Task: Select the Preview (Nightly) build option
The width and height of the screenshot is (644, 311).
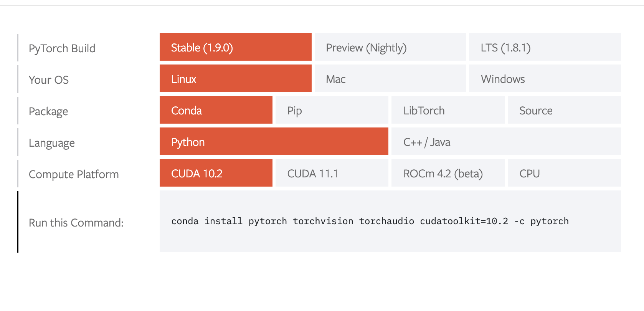Action: 390,47
